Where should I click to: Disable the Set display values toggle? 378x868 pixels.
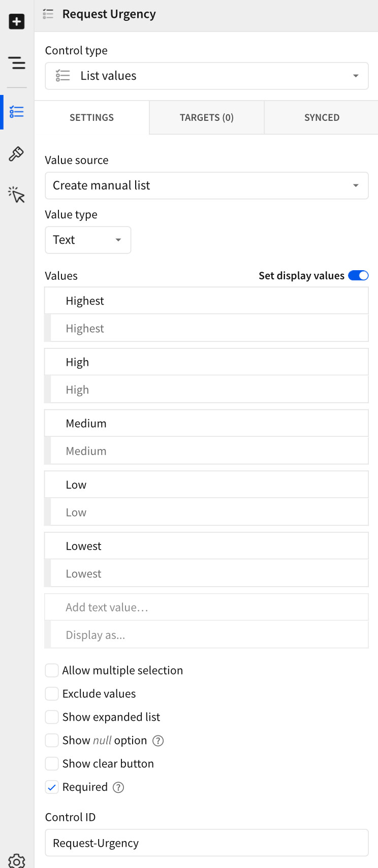(358, 275)
